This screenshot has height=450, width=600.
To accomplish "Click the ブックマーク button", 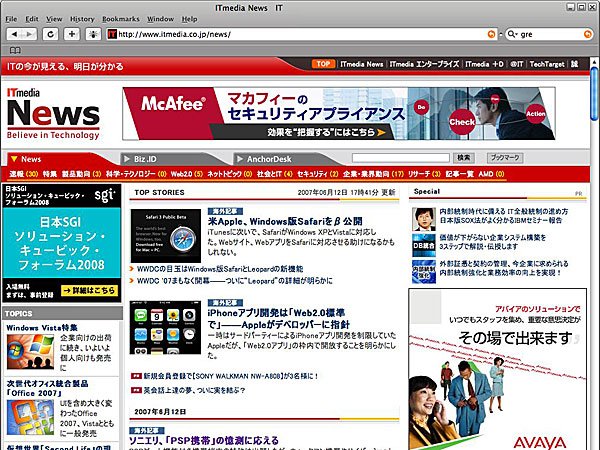I will click(505, 158).
